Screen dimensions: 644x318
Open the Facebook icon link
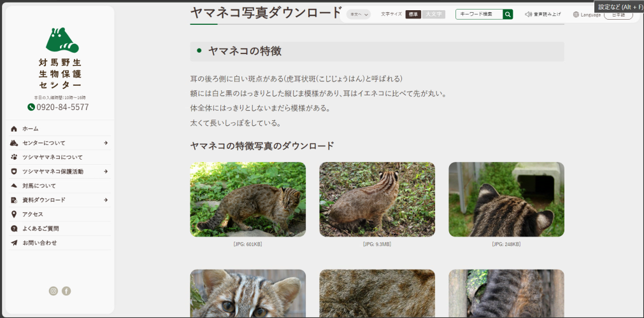[x=66, y=291]
